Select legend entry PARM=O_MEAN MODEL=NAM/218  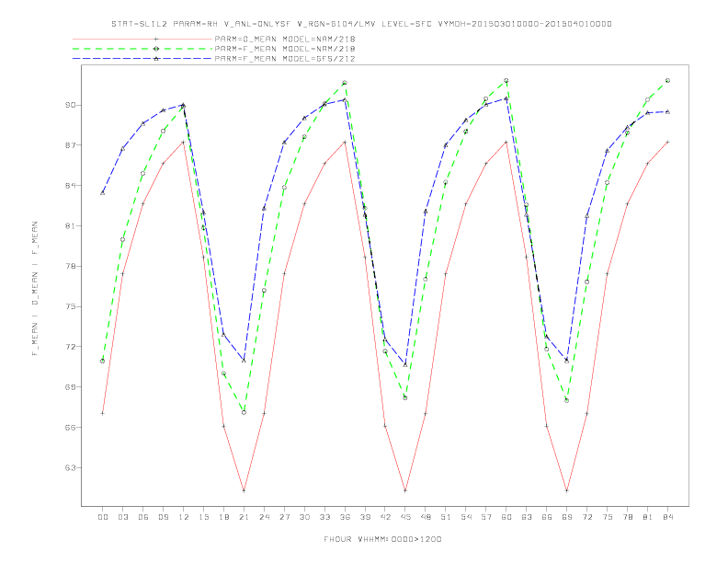pos(285,40)
